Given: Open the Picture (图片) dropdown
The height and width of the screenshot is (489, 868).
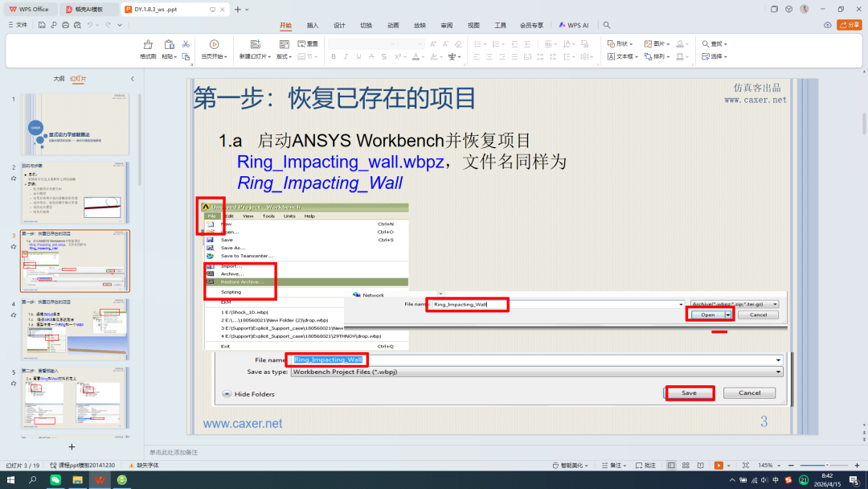Looking at the screenshot, I should click(657, 43).
